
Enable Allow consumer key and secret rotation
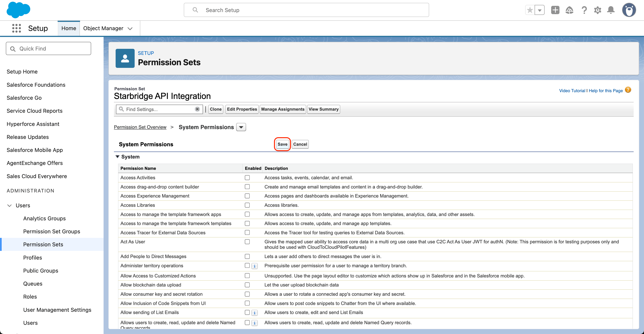tap(247, 294)
